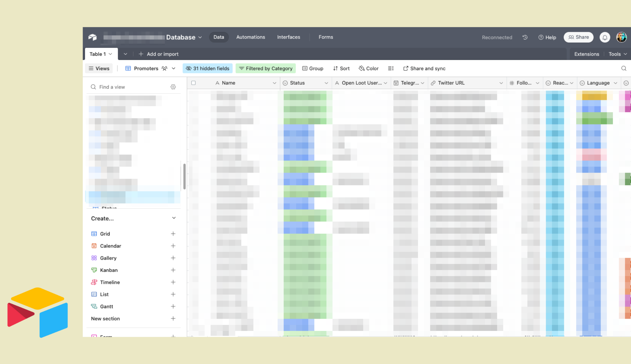This screenshot has height=364, width=631.
Task: Click the search magnifier icon in toolbar
Action: [624, 68]
